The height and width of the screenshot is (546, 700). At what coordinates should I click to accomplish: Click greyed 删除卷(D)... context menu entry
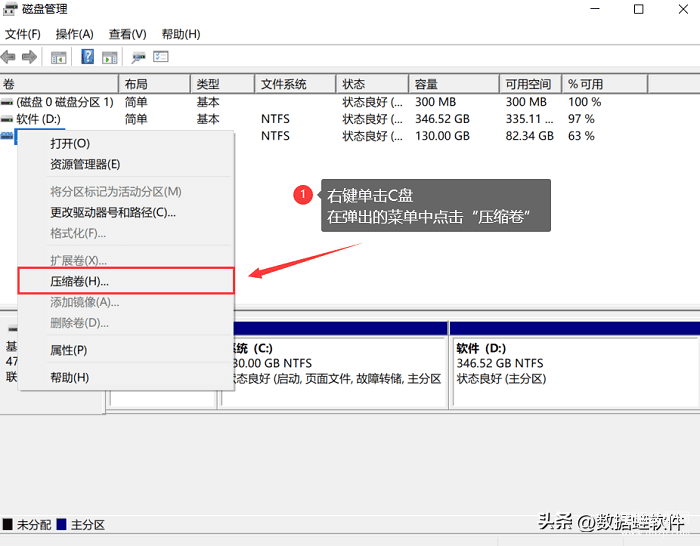[x=126, y=323]
